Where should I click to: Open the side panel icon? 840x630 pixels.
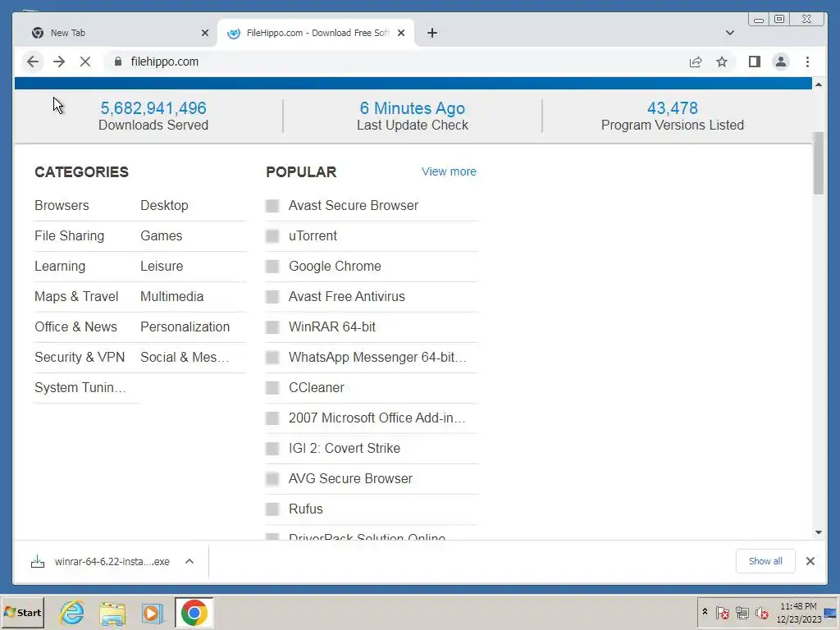click(x=755, y=62)
